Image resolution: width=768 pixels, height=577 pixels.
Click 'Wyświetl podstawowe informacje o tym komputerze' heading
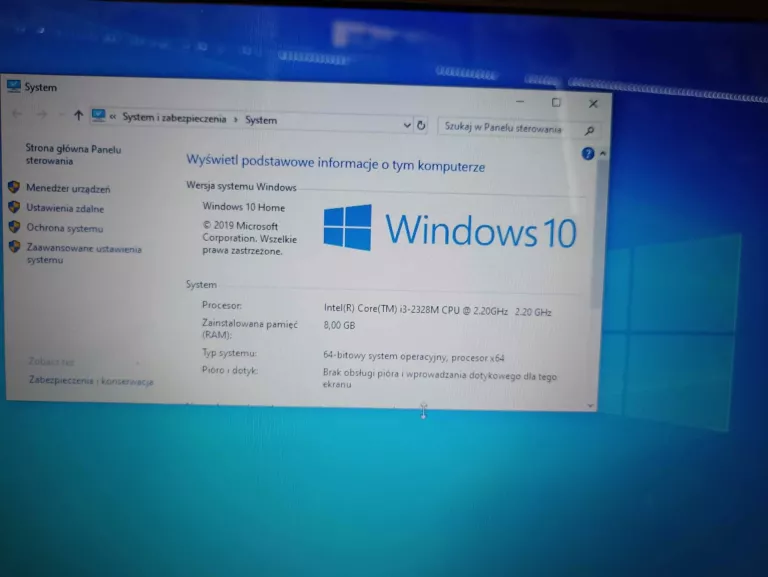point(336,163)
